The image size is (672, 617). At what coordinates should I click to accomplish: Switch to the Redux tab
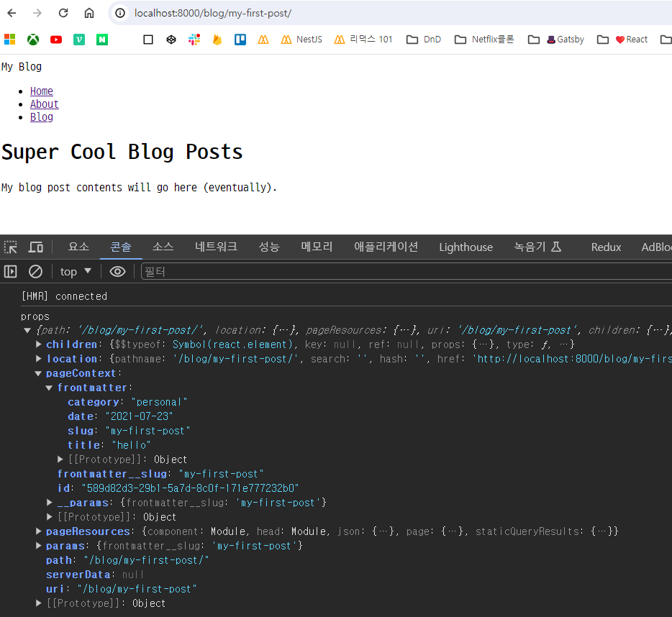click(606, 247)
